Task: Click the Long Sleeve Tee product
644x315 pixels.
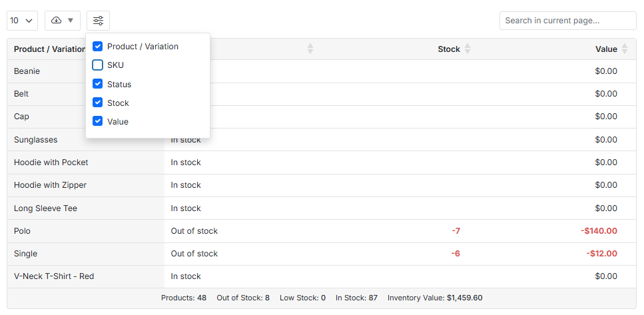Action: click(x=45, y=208)
